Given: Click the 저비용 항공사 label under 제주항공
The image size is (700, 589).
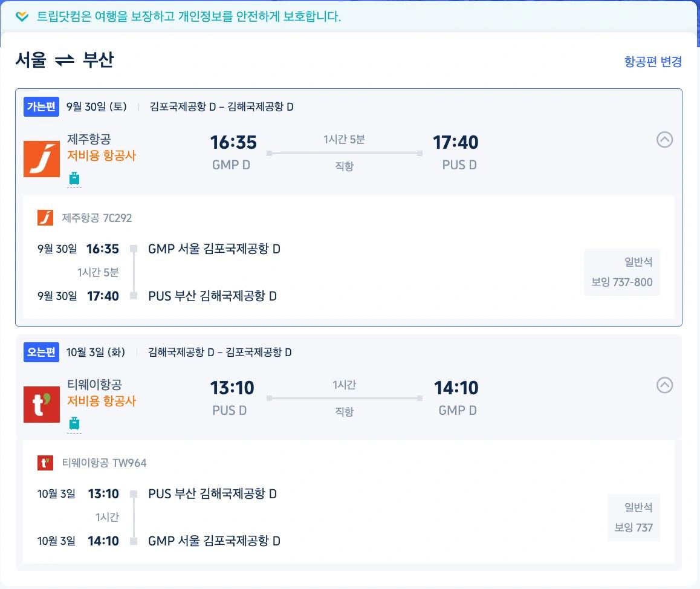Looking at the screenshot, I should tap(102, 155).
